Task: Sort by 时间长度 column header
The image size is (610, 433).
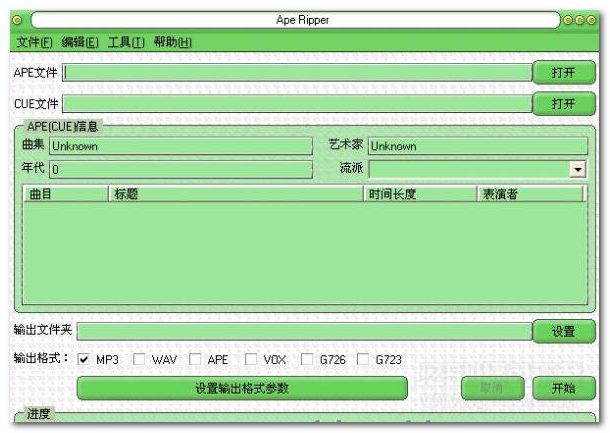Action: (421, 194)
